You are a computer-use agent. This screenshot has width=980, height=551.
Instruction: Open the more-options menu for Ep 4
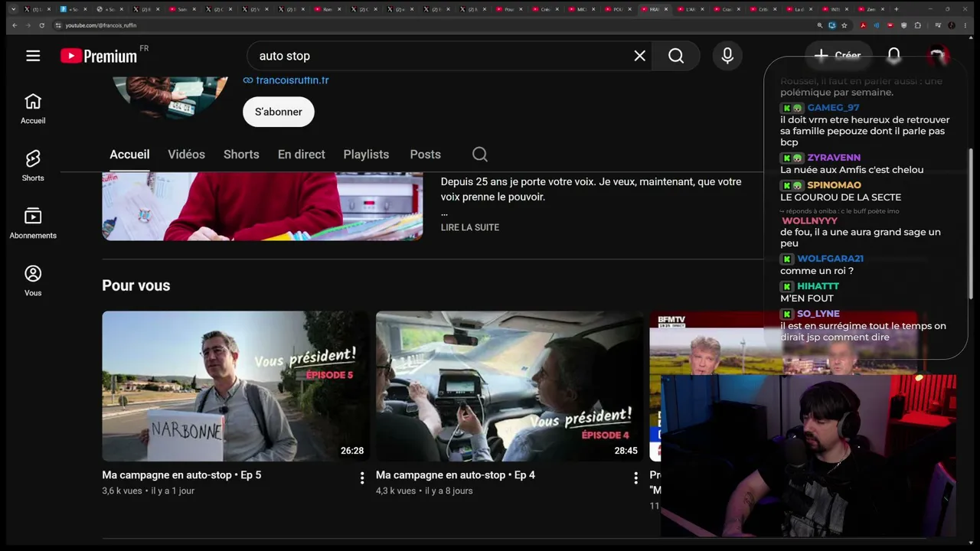pyautogui.click(x=635, y=478)
